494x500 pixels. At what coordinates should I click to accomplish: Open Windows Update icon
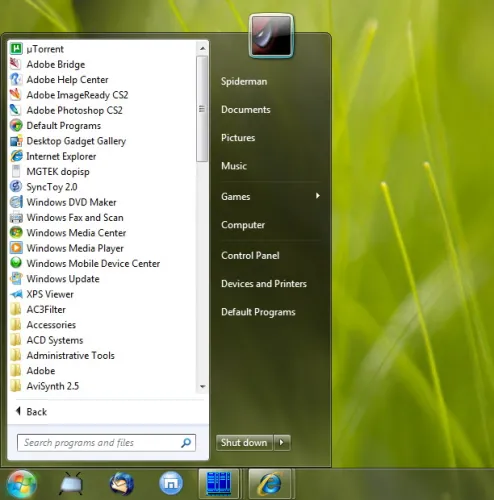(x=16, y=279)
